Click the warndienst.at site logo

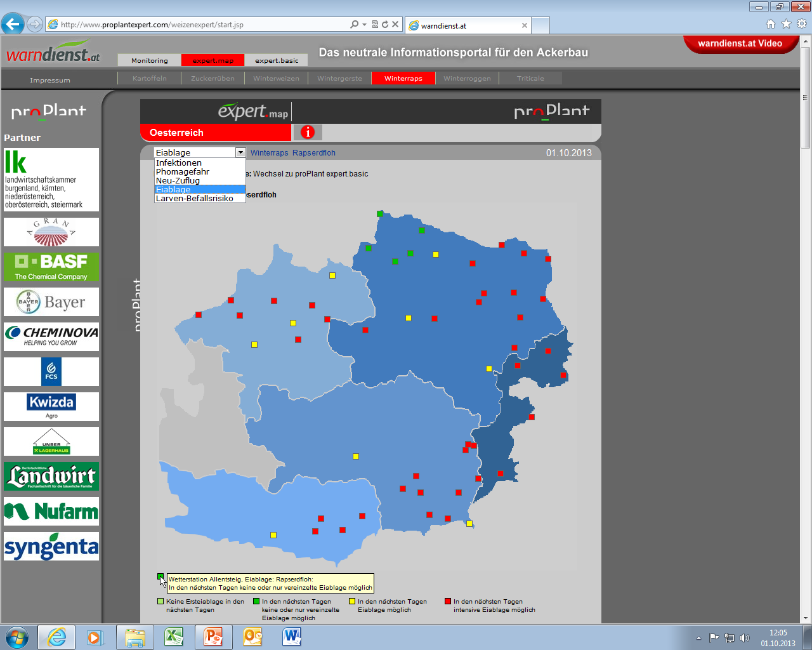coord(53,51)
